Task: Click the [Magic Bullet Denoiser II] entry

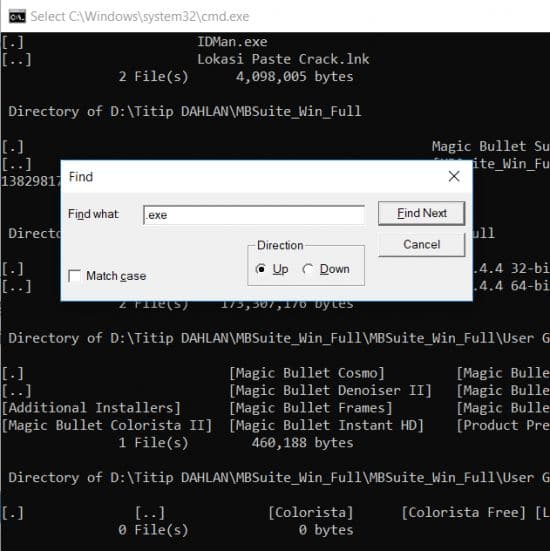Action: [x=330, y=391]
